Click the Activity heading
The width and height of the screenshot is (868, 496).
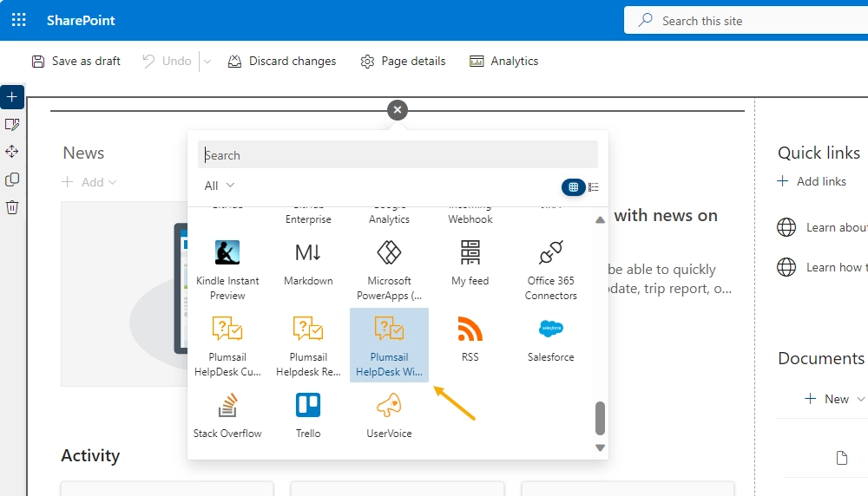click(90, 455)
